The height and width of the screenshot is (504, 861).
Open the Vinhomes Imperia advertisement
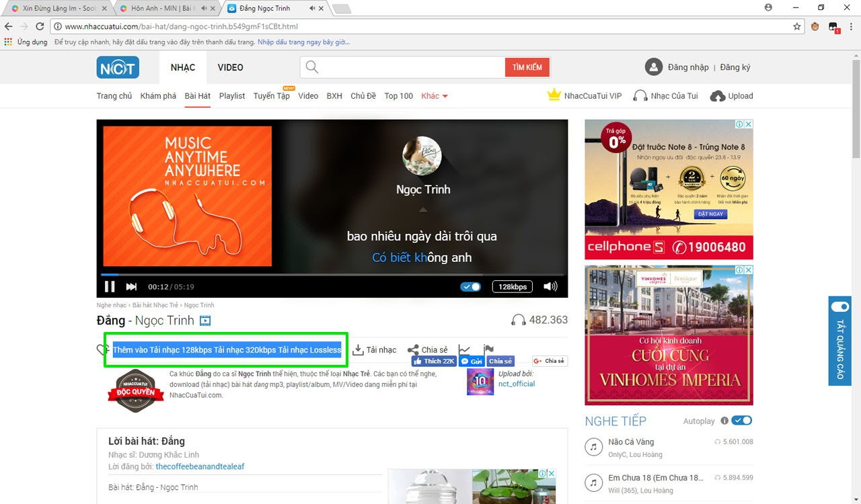[669, 335]
